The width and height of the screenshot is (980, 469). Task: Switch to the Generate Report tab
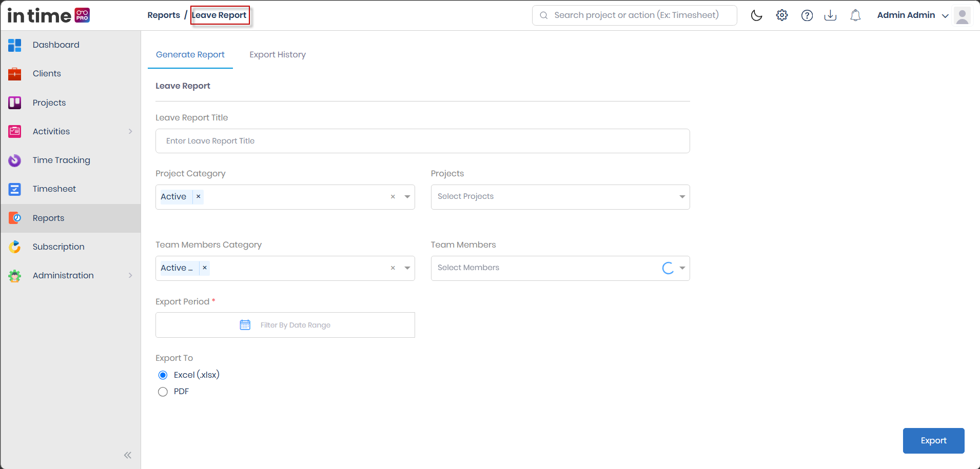190,55
